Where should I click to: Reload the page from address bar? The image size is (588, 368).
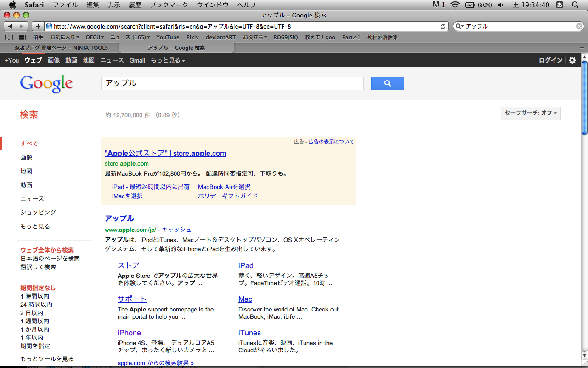point(443,26)
